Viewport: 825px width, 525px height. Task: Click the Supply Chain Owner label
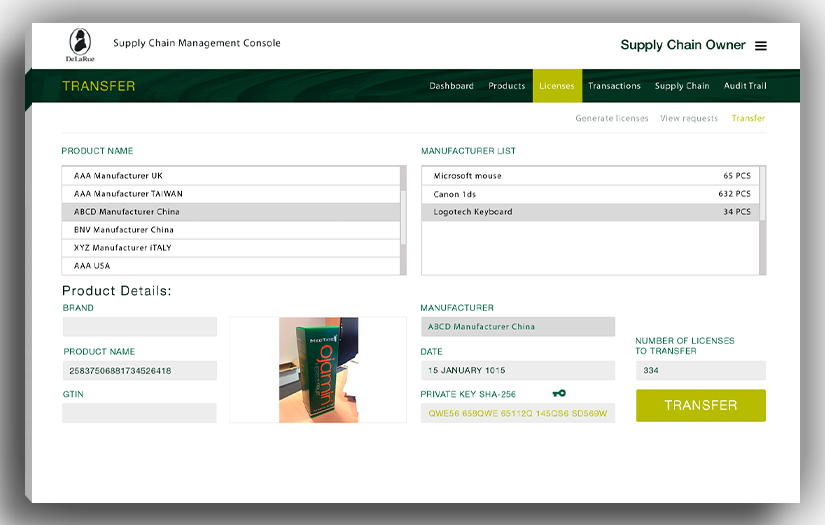point(682,45)
